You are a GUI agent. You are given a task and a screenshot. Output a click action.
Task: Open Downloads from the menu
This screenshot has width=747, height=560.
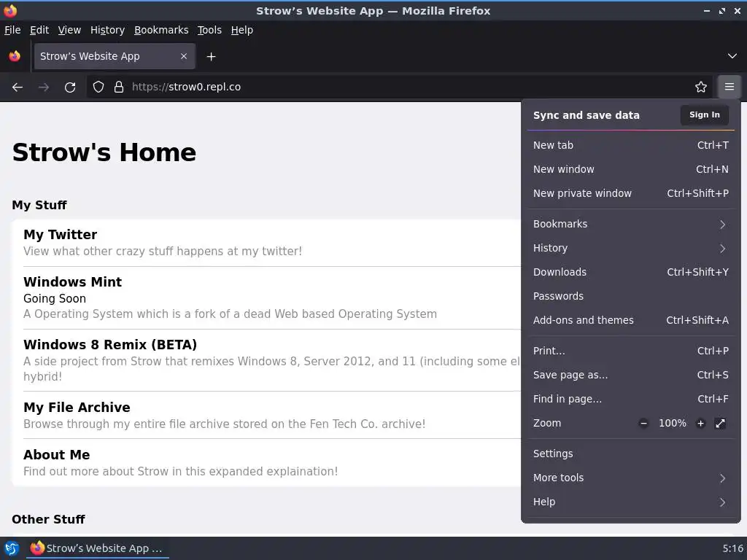[x=631, y=272]
